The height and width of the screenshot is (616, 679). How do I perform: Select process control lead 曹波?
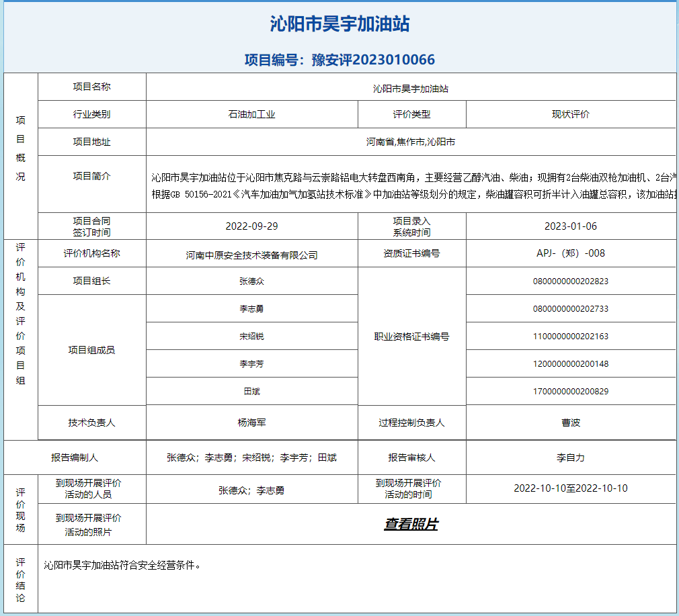pyautogui.click(x=571, y=423)
